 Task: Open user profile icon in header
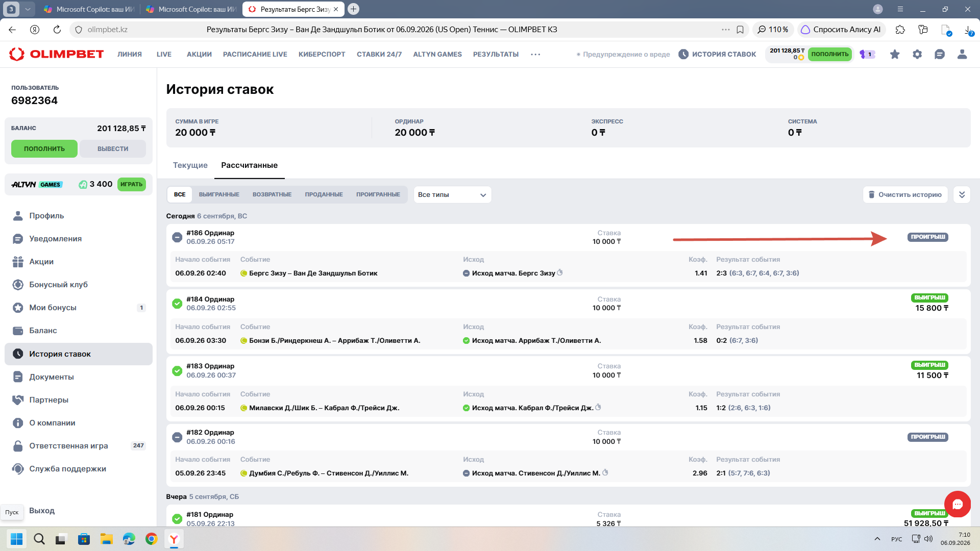click(x=962, y=54)
